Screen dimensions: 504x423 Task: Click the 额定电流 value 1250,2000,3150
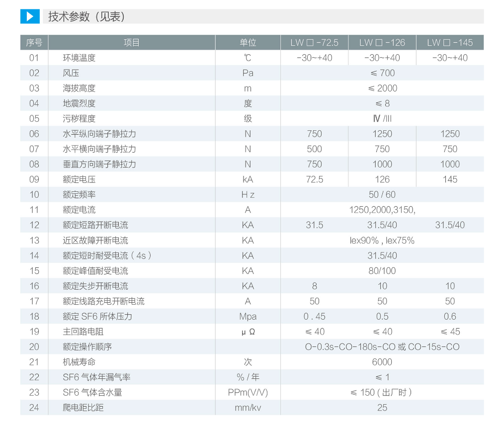[x=382, y=210]
